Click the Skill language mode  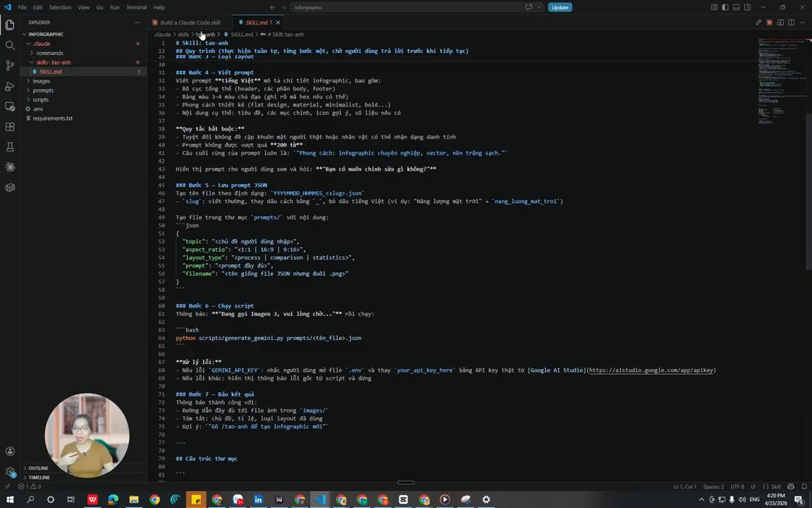tap(772, 486)
